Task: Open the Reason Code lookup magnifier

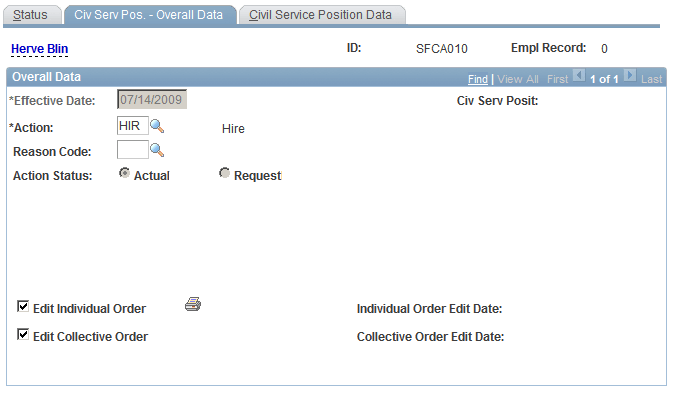Action: 157,150
